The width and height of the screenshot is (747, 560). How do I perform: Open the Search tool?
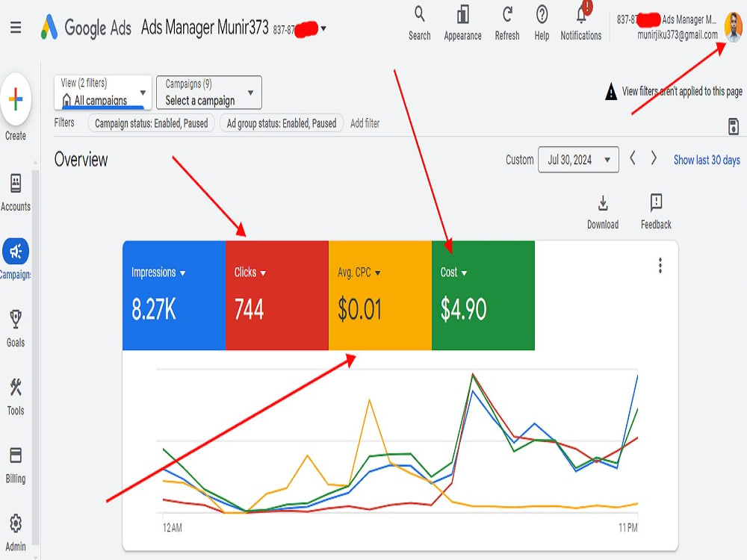click(419, 23)
